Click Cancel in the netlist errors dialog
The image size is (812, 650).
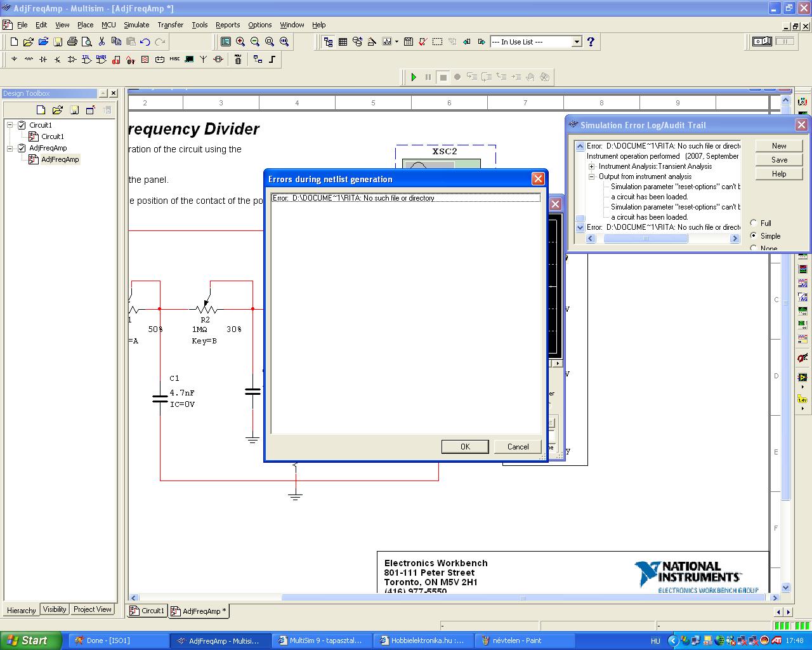coord(518,447)
